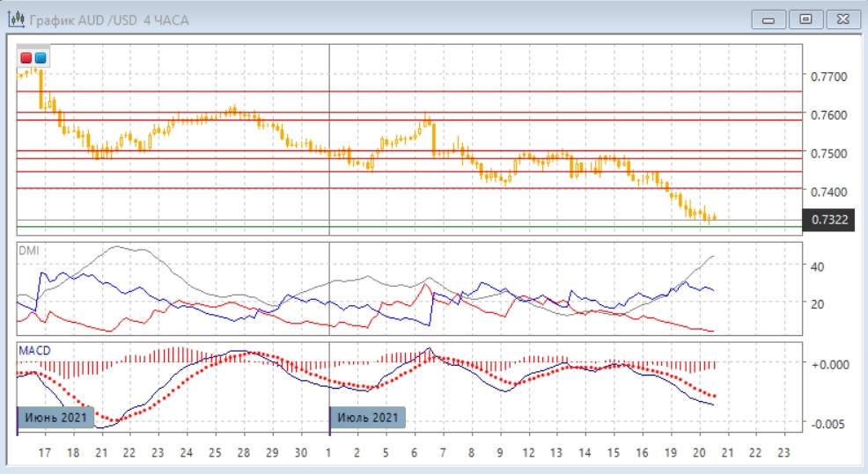Click date 23 at the right end of the time axis
Image resolution: width=868 pixels, height=474 pixels.
(783, 454)
